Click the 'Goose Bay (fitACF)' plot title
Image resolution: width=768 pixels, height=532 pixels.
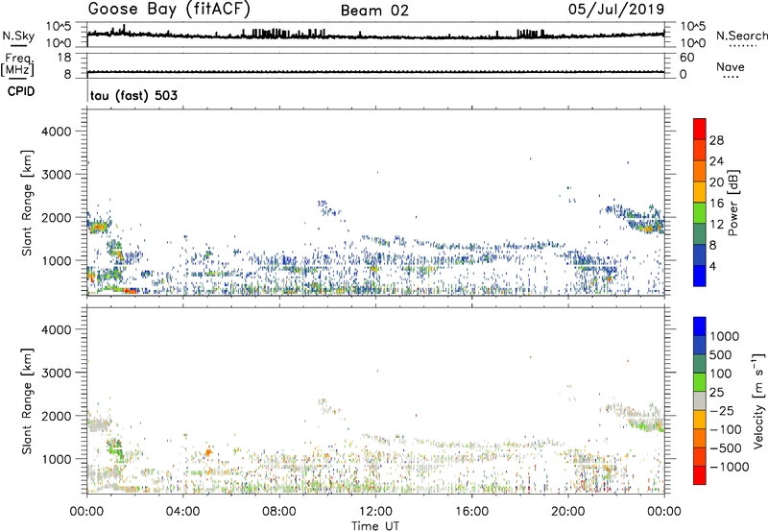(x=169, y=10)
